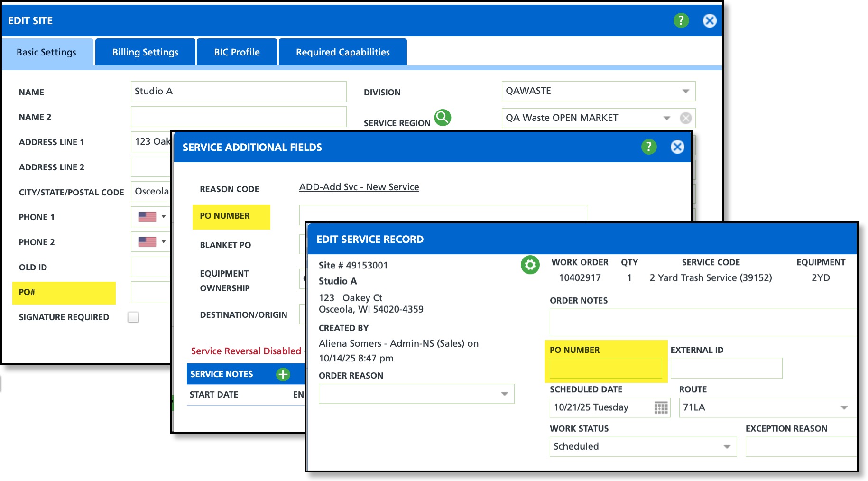Clear the Service Region selection
This screenshot has width=868, height=481.
[685, 118]
